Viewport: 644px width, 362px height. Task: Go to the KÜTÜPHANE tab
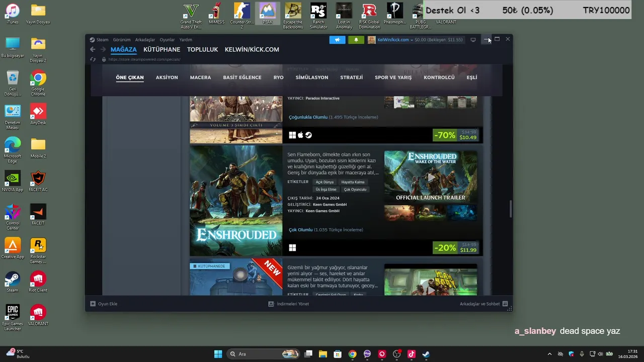[162, 49]
